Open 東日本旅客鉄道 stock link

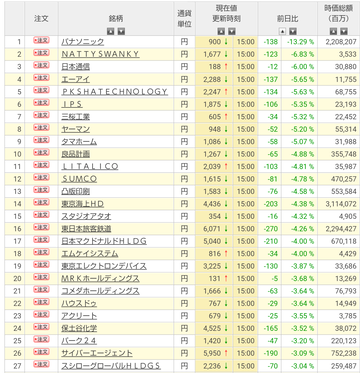coord(86,229)
